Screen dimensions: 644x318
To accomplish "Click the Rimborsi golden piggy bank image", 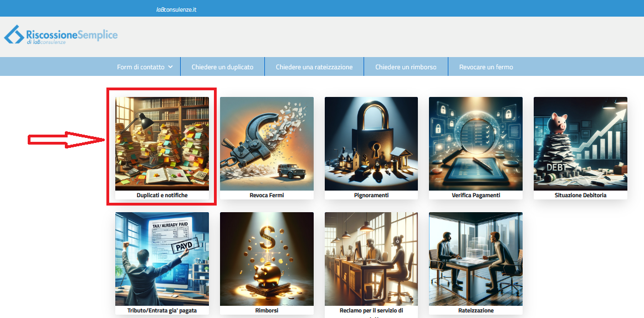I will 267,259.
